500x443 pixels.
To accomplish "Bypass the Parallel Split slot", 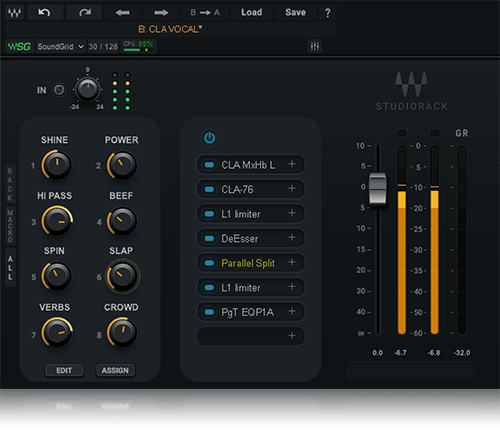I will click(x=209, y=263).
